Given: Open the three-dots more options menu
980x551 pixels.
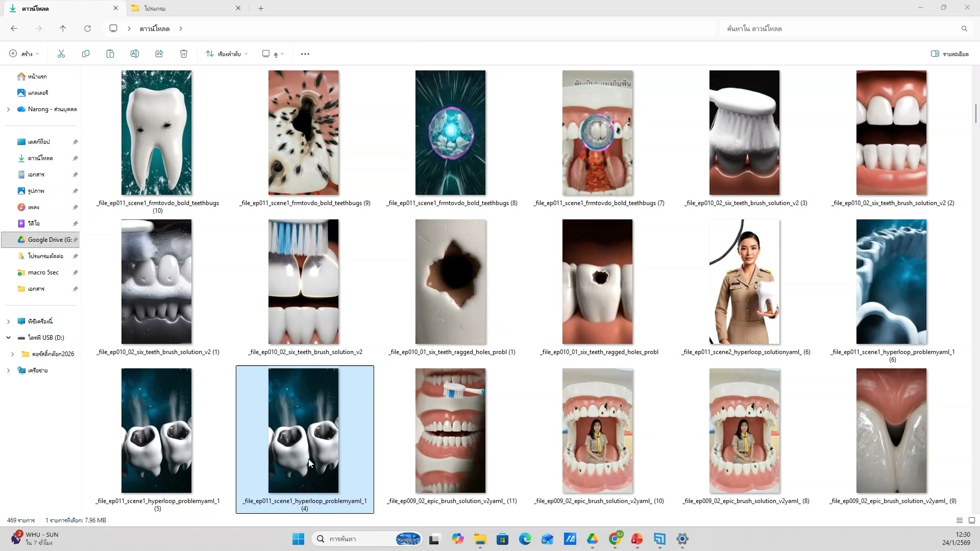Looking at the screenshot, I should [305, 54].
